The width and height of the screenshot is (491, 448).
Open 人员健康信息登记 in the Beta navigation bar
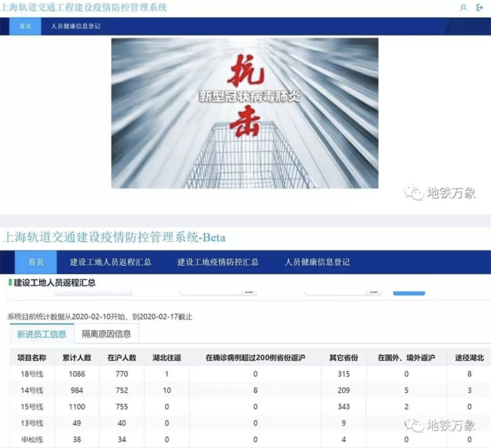(x=317, y=262)
